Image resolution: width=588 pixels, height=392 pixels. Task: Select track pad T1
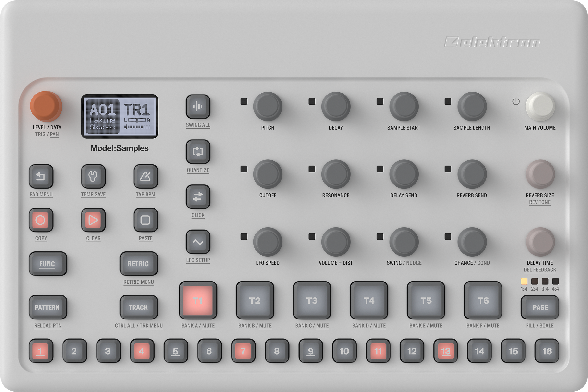(x=198, y=300)
